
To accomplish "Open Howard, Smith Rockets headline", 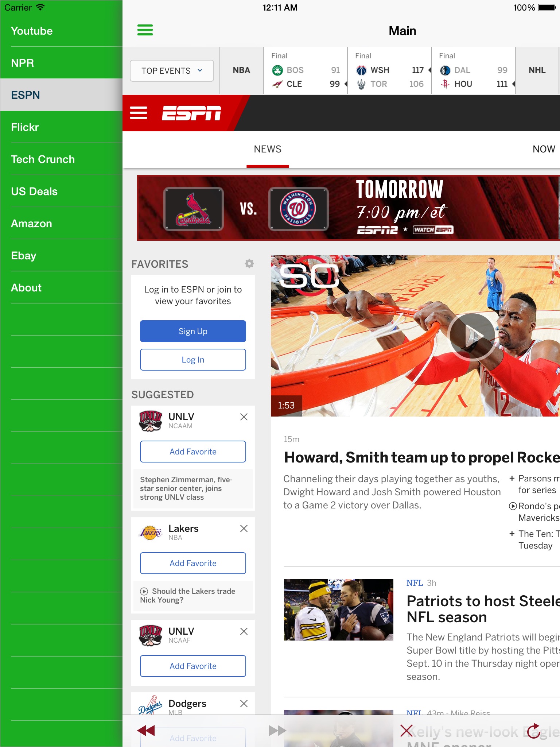I will point(422,457).
